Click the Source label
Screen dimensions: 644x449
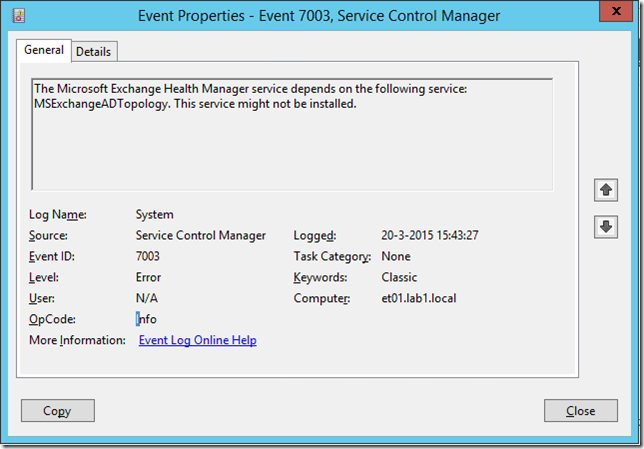48,235
